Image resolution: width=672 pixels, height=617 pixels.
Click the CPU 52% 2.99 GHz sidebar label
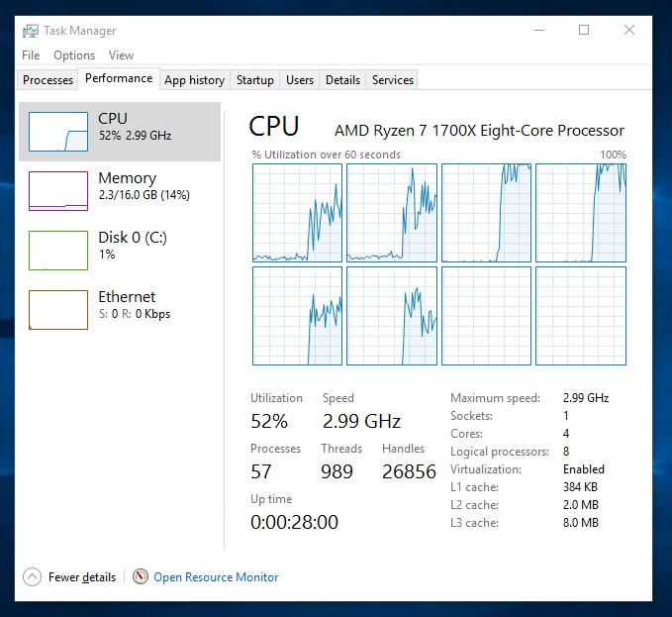point(135,127)
